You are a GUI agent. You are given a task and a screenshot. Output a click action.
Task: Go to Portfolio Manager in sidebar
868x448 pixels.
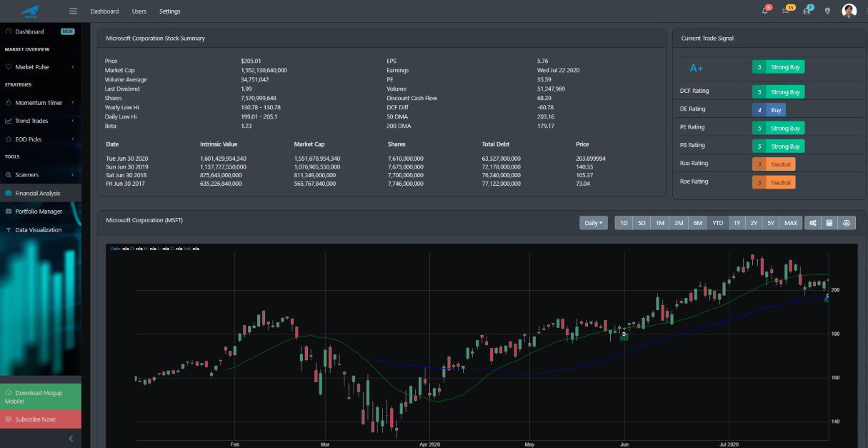[x=41, y=211]
